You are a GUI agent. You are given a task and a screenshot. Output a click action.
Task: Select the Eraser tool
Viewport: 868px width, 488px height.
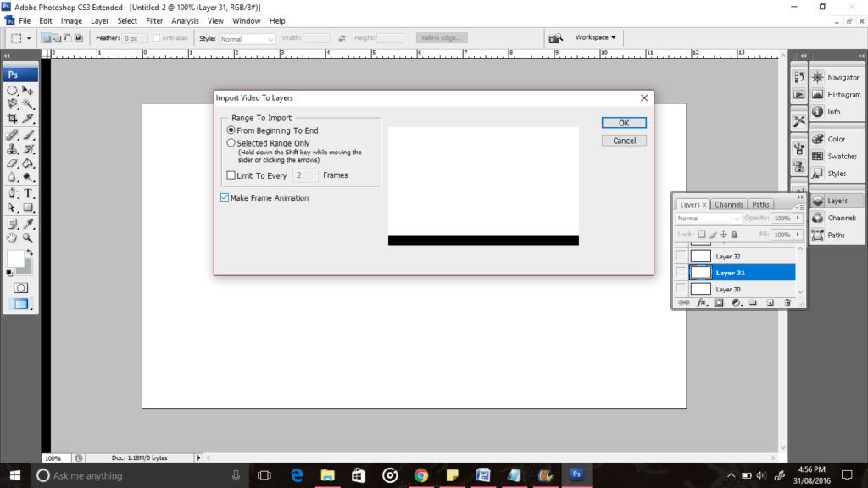[12, 164]
